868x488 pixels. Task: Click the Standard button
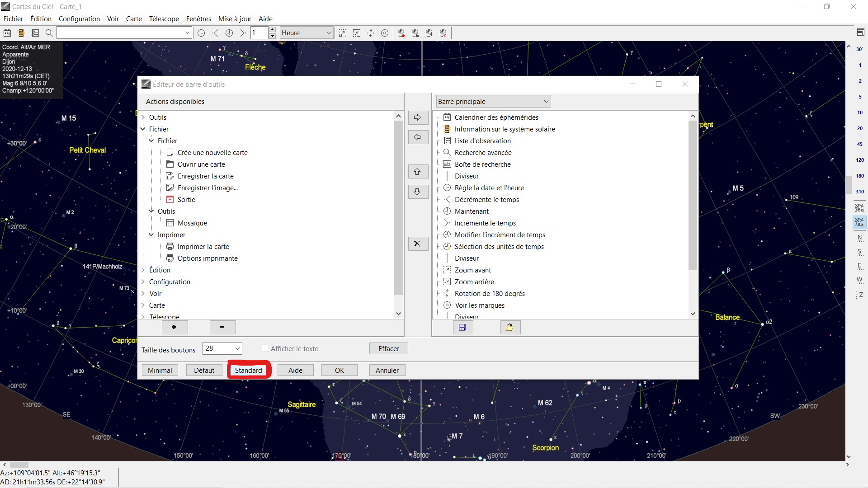coord(248,370)
